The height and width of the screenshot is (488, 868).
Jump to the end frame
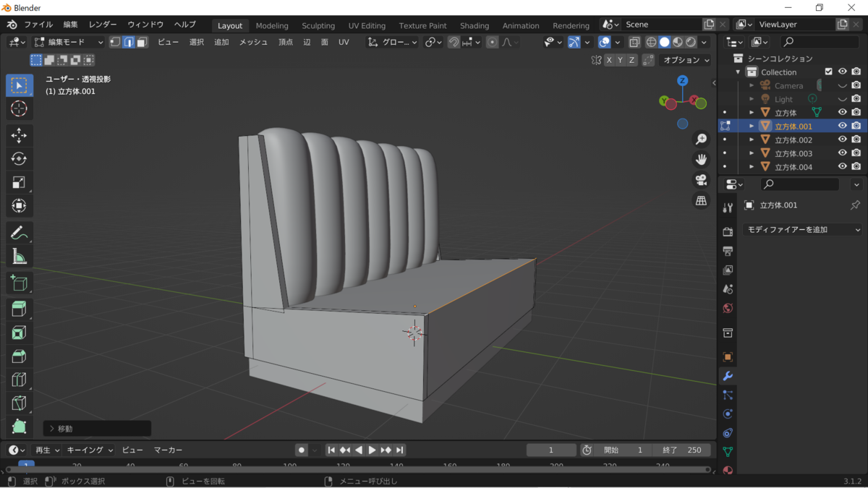pyautogui.click(x=400, y=450)
